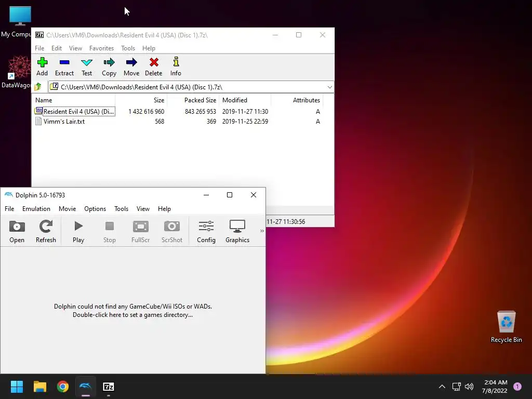Open the Help menu in 7-Zip
This screenshot has height=399, width=532.
(149, 48)
